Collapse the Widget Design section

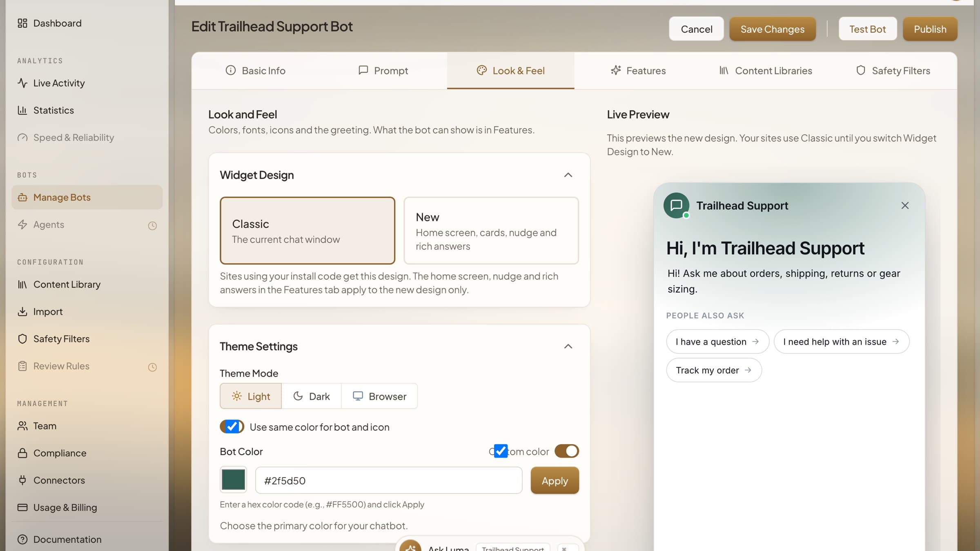(568, 175)
